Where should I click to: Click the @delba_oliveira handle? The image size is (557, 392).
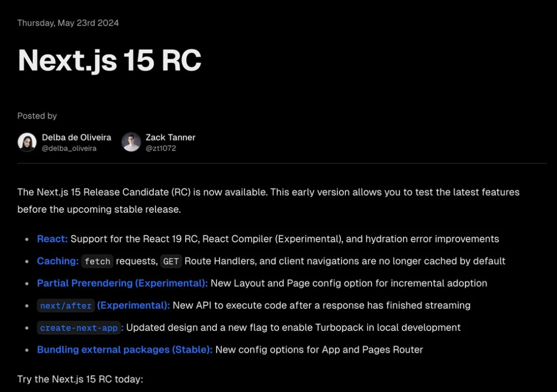tap(69, 148)
